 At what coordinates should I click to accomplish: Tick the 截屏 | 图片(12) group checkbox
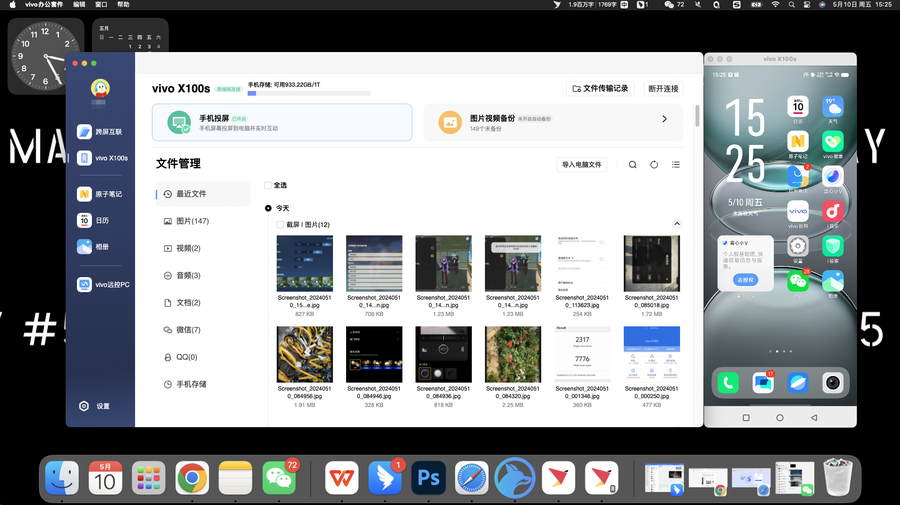pos(280,225)
